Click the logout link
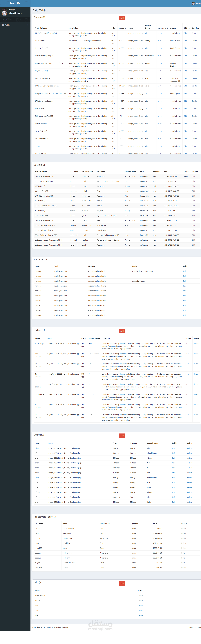The width and height of the screenshot is (201, 644). pyautogui.click(x=198, y=3)
